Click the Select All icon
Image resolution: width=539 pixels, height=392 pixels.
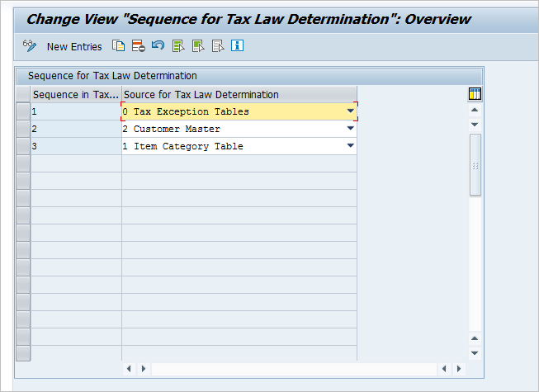(x=178, y=45)
